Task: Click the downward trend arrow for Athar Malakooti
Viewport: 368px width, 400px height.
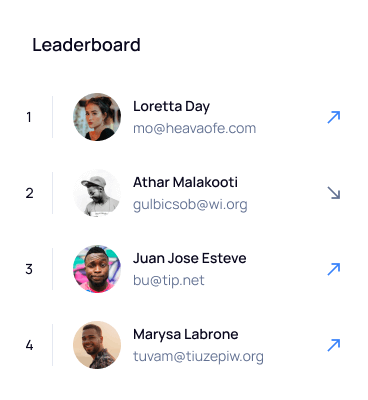Action: click(334, 193)
